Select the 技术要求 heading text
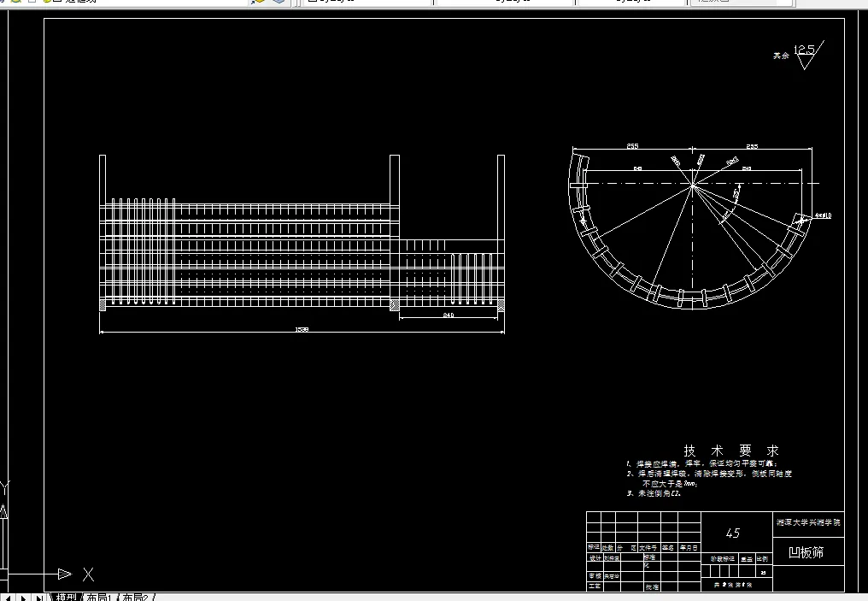The image size is (868, 601). 731,451
